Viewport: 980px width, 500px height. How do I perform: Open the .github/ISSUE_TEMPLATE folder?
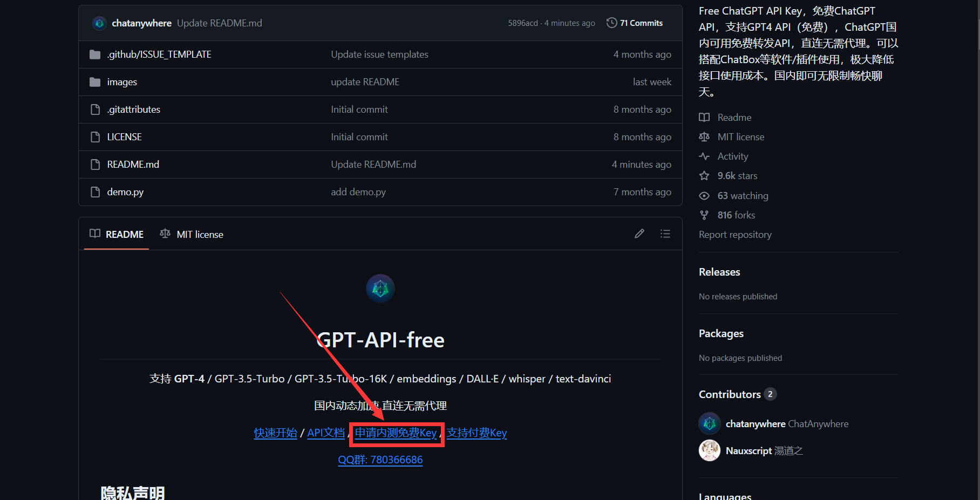click(x=159, y=54)
